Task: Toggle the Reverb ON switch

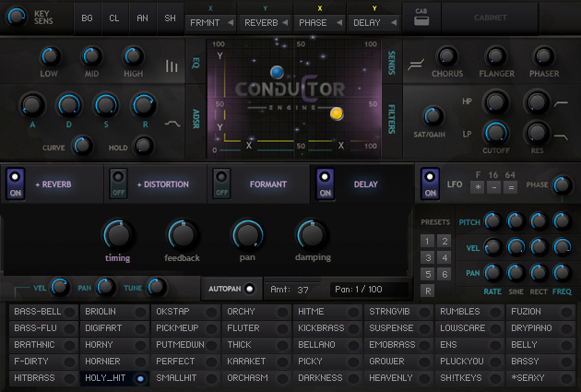Action: tap(15, 184)
